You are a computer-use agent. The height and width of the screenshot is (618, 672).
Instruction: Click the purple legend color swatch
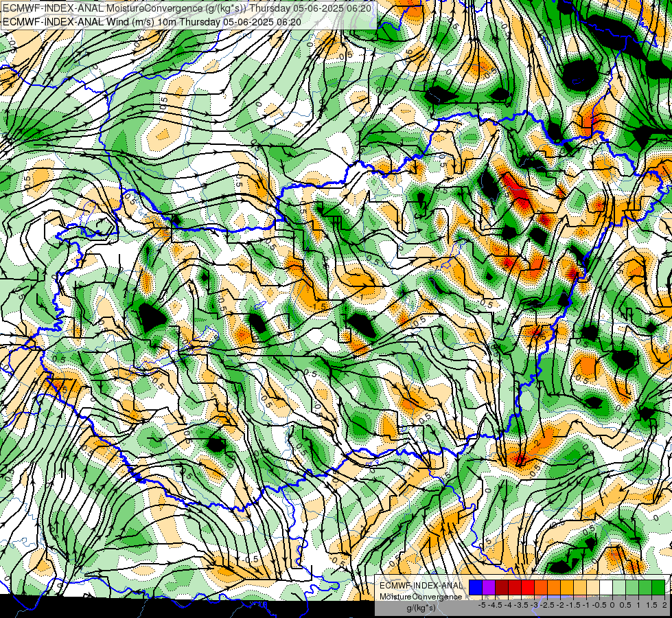tap(489, 587)
